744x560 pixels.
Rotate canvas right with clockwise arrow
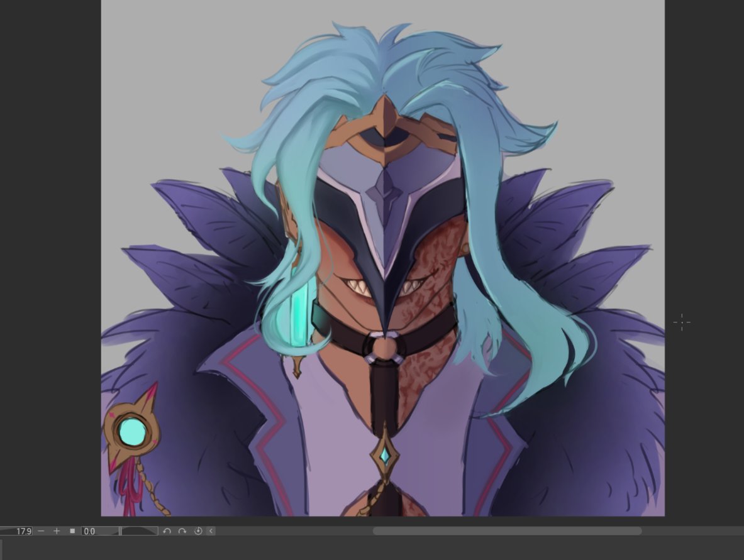pos(182,531)
